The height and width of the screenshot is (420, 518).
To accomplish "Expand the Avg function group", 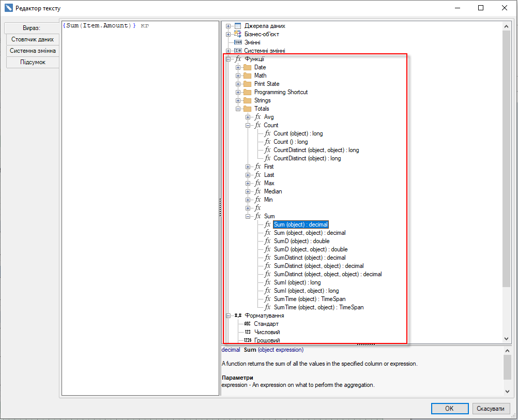I will point(248,117).
